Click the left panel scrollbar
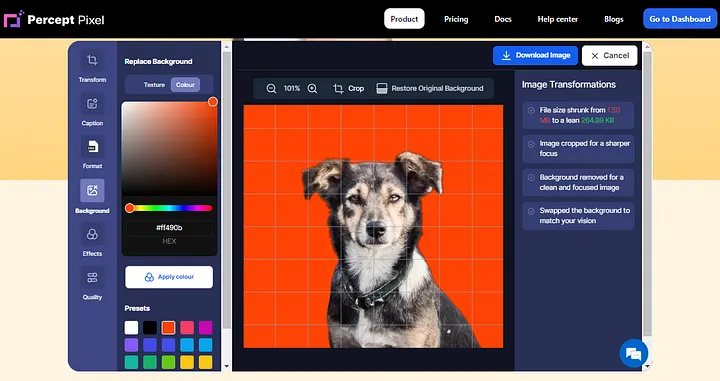The height and width of the screenshot is (381, 720). click(226, 190)
